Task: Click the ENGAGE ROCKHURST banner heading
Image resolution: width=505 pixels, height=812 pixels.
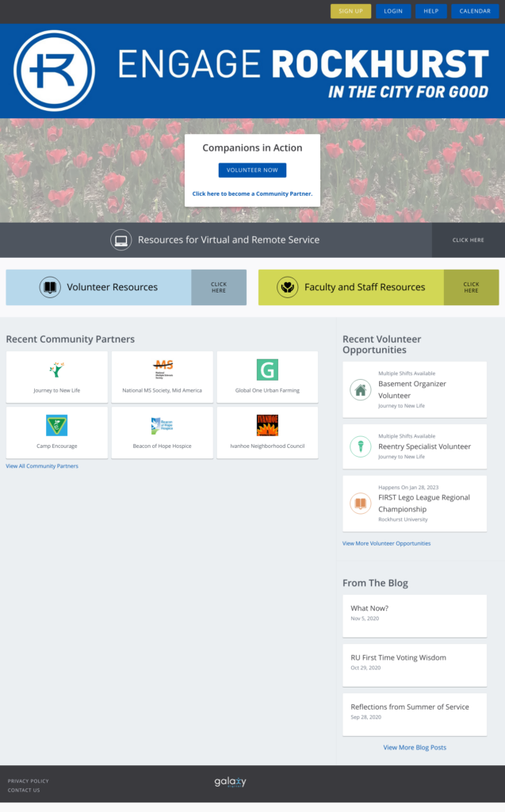Action: click(x=303, y=64)
